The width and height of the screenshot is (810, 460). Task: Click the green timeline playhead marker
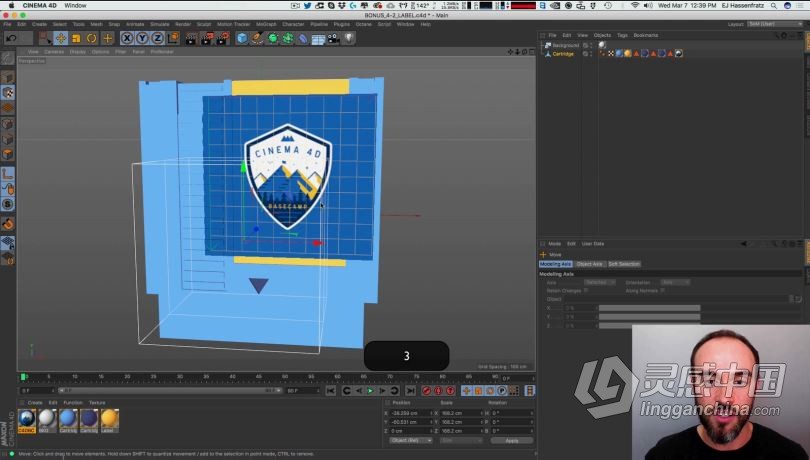click(x=23, y=377)
